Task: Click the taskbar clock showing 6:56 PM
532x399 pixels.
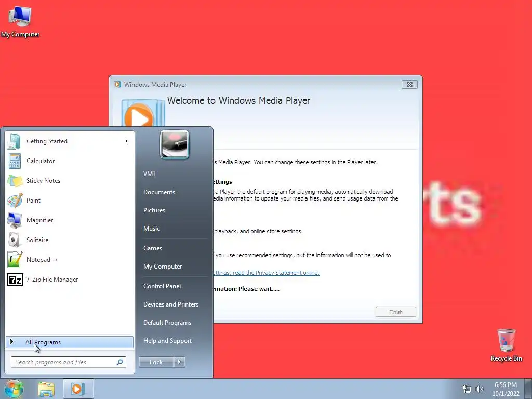Action: pos(506,389)
